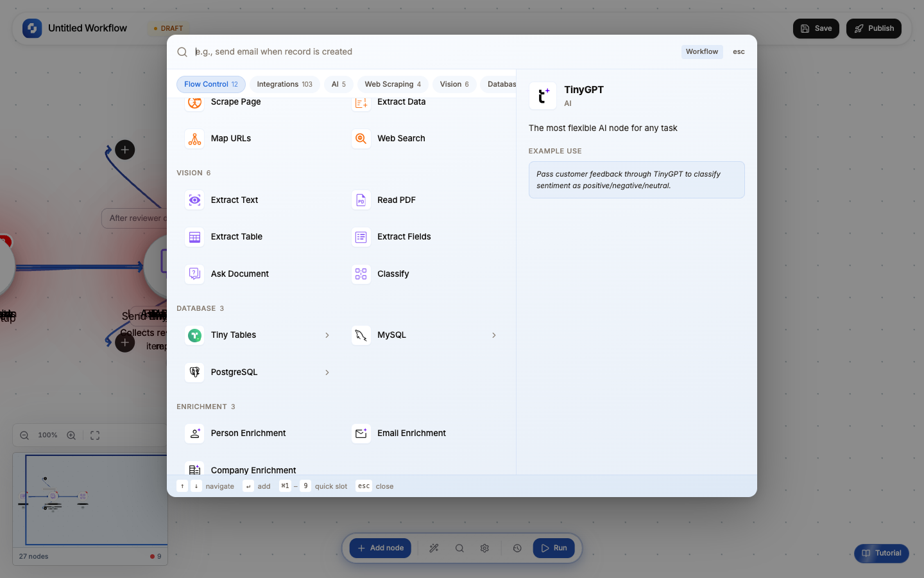Click the minimap thumbnail
The width and height of the screenshot is (924, 578).
[90, 500]
